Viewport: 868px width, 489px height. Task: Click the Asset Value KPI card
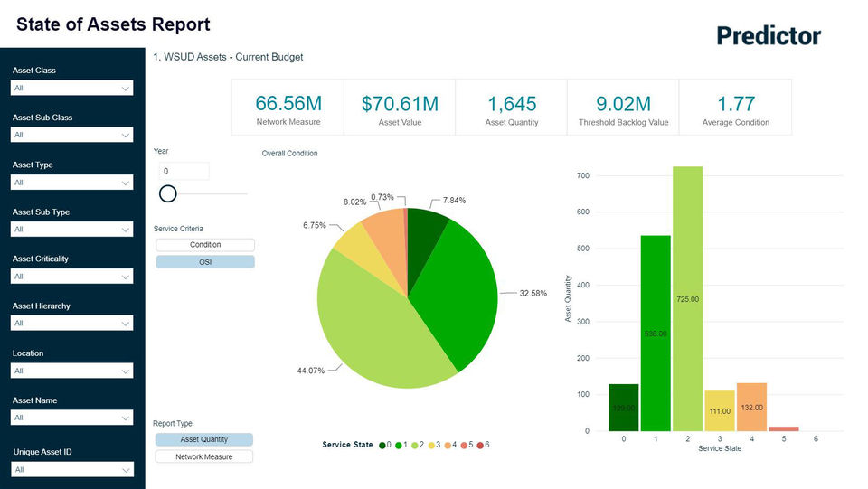(x=400, y=108)
